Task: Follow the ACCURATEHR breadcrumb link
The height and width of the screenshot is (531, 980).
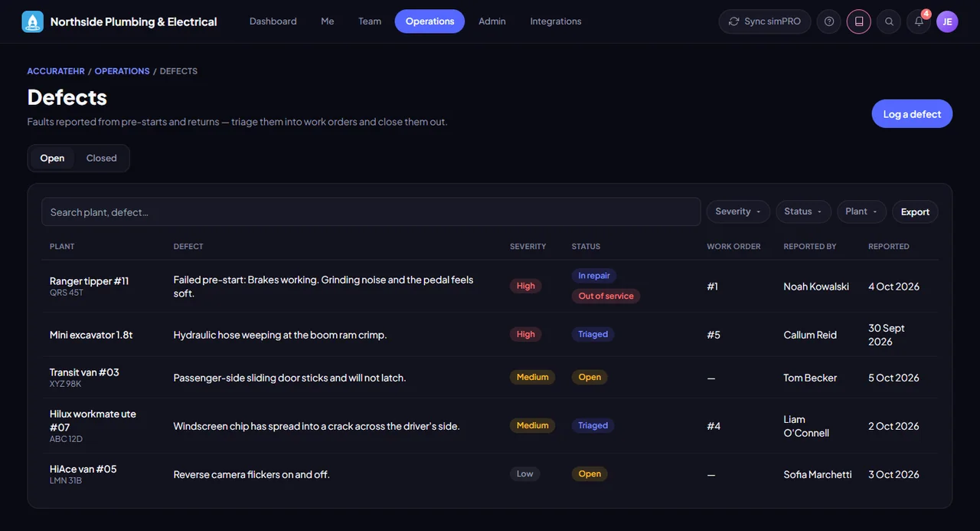Action: [56, 71]
